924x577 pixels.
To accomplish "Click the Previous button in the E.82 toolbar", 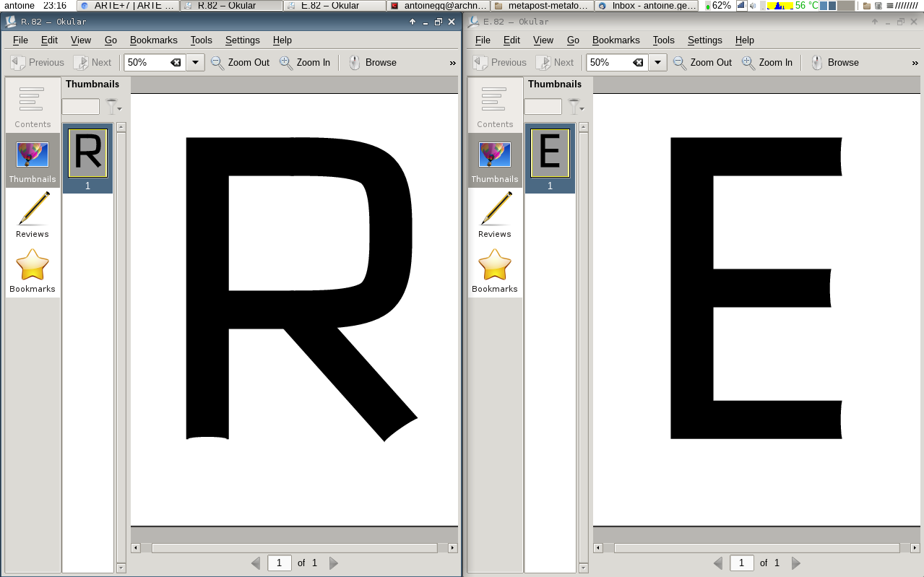I will (500, 63).
